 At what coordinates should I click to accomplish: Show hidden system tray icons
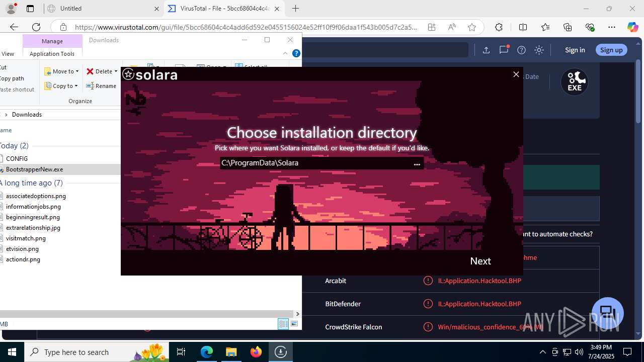[542, 352]
